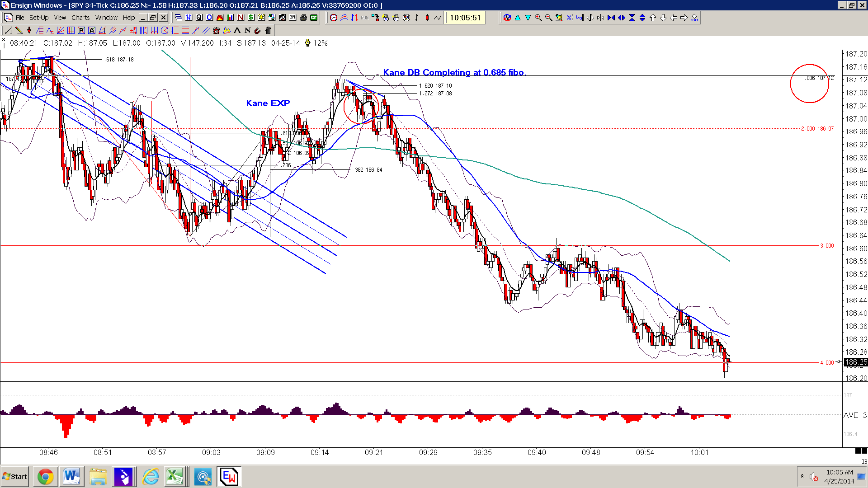Open Google Chrome from taskbar
This screenshot has height=488, width=868.
[45, 477]
